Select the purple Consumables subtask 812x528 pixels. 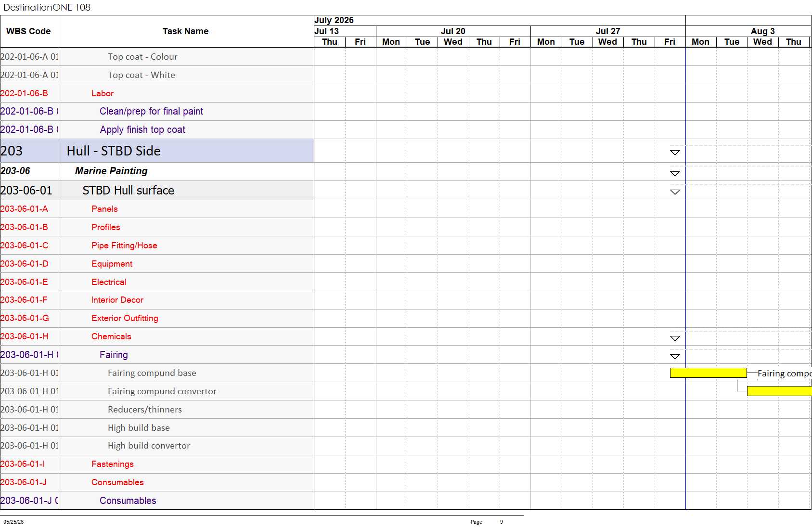coord(128,501)
